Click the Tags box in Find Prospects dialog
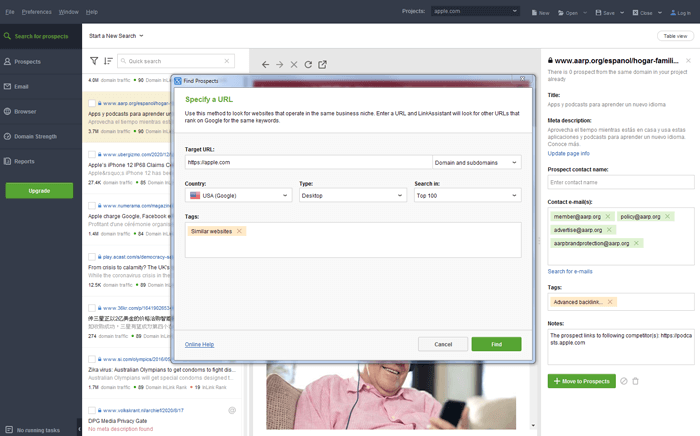This screenshot has height=436, width=700. click(353, 240)
